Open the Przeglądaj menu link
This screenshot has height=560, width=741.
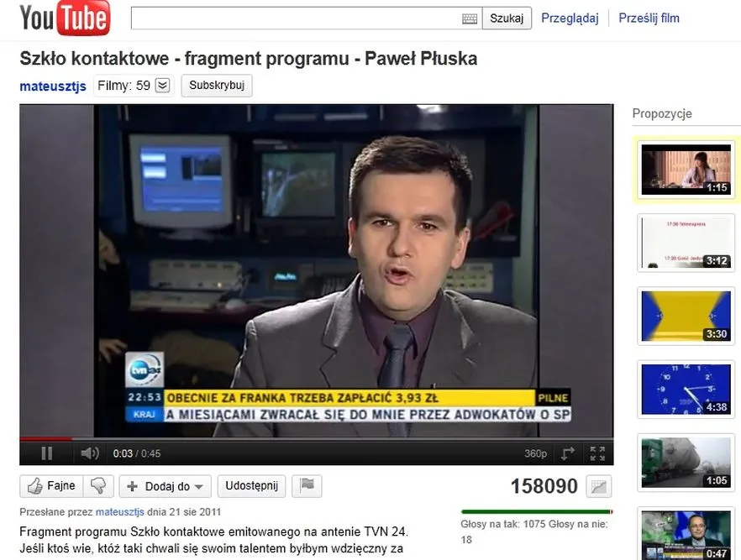[569, 18]
